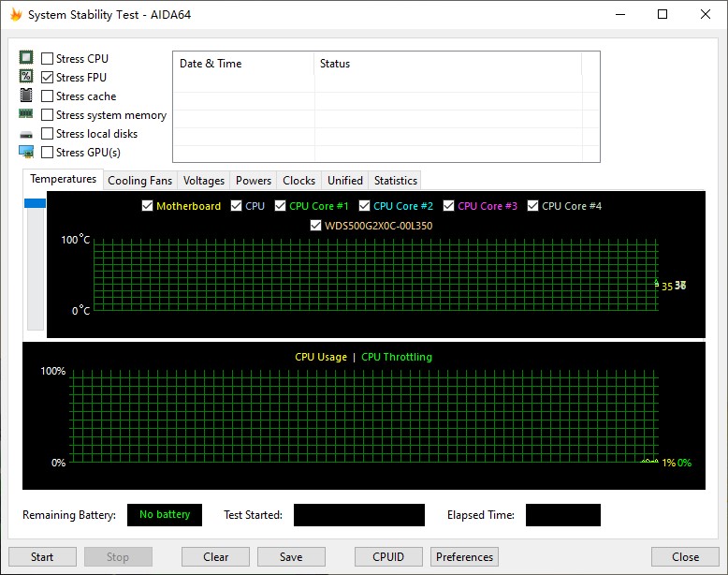728x575 pixels.
Task: Click the Remaining Battery label
Action: point(69,515)
